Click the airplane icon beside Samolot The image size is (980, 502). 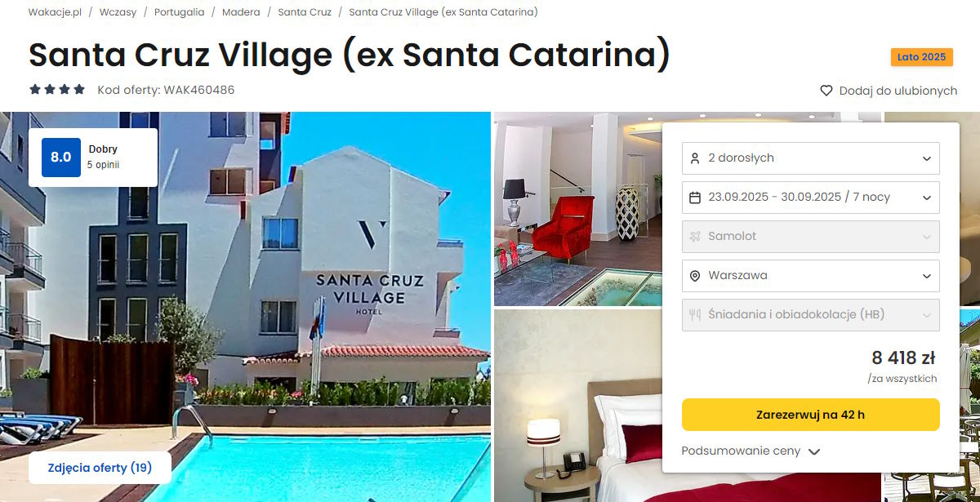695,237
